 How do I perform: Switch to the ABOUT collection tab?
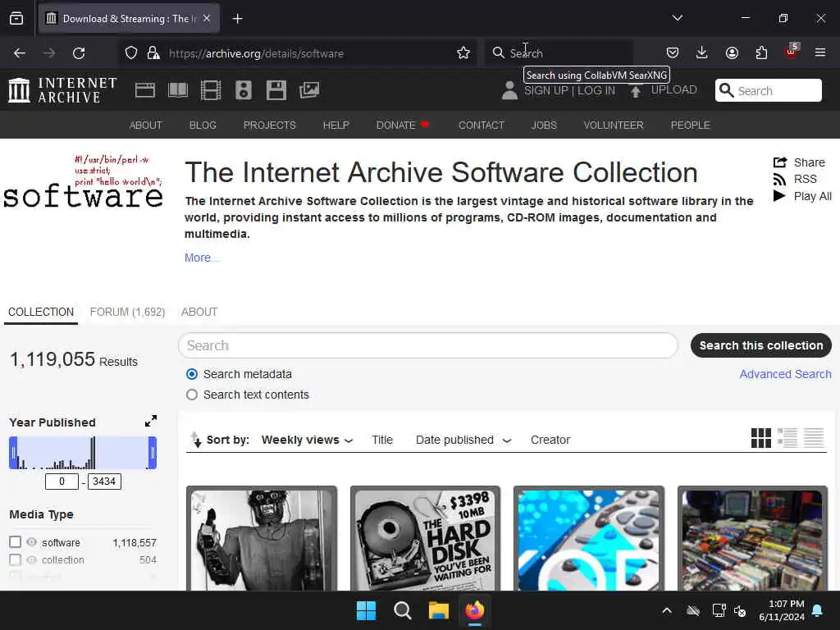(x=199, y=312)
